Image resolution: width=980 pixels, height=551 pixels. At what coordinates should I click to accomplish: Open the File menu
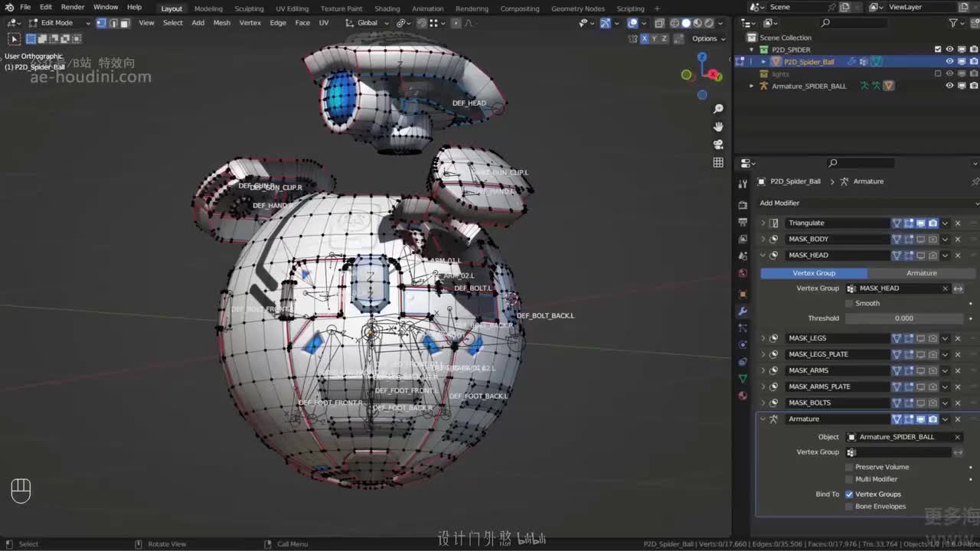25,8
